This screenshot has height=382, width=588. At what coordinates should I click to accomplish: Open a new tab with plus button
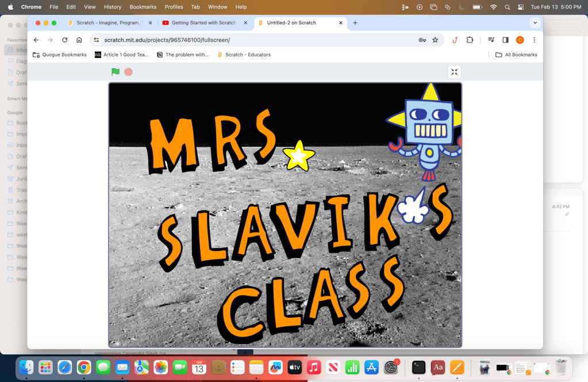[355, 23]
